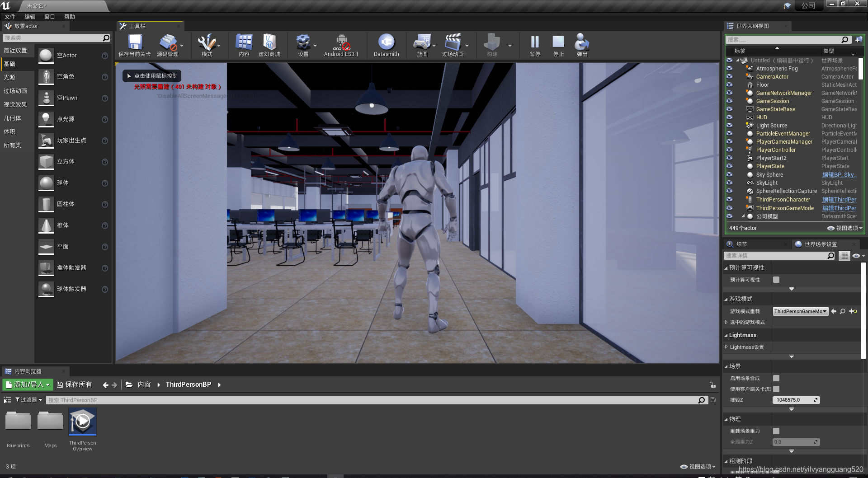Toggle visibility of Light Source
The image size is (868, 478).
(x=729, y=126)
